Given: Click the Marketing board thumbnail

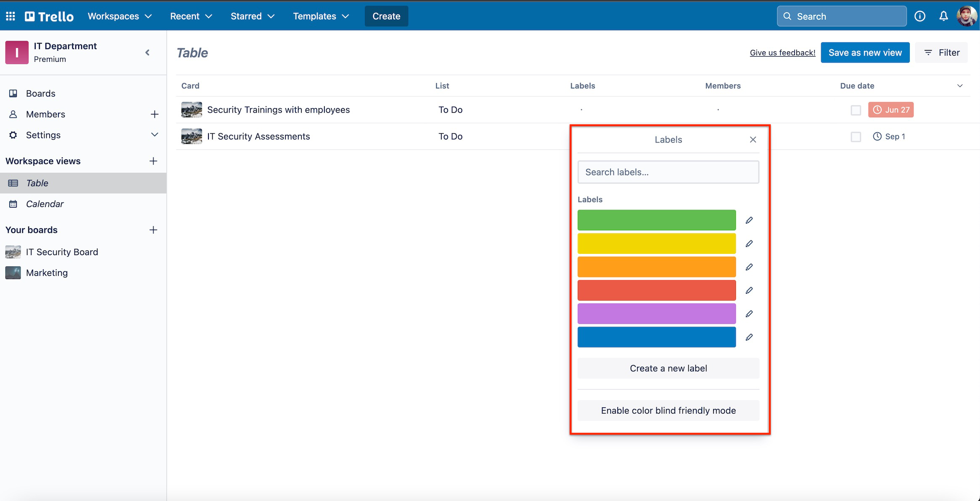Looking at the screenshot, I should point(13,273).
